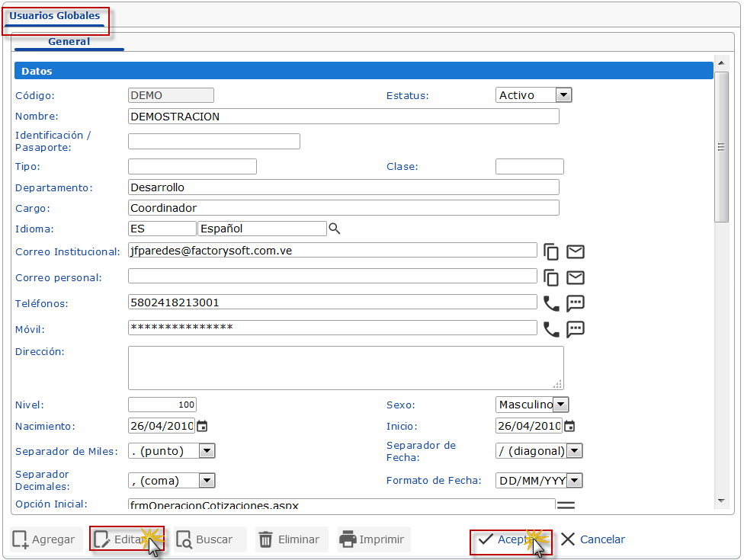Expand the Estatus dropdown

(x=563, y=95)
